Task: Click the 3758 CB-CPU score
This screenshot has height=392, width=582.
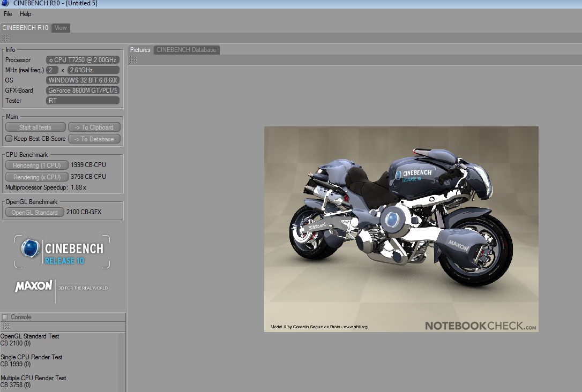Action: tap(88, 177)
